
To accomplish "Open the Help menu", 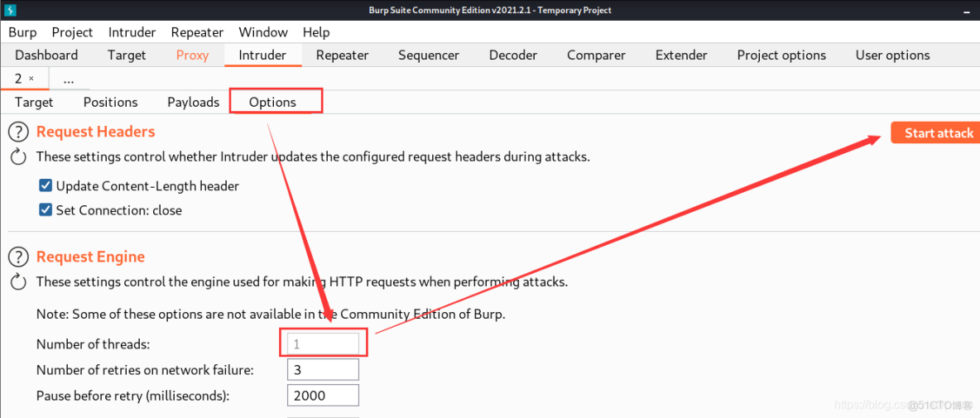I will [316, 32].
